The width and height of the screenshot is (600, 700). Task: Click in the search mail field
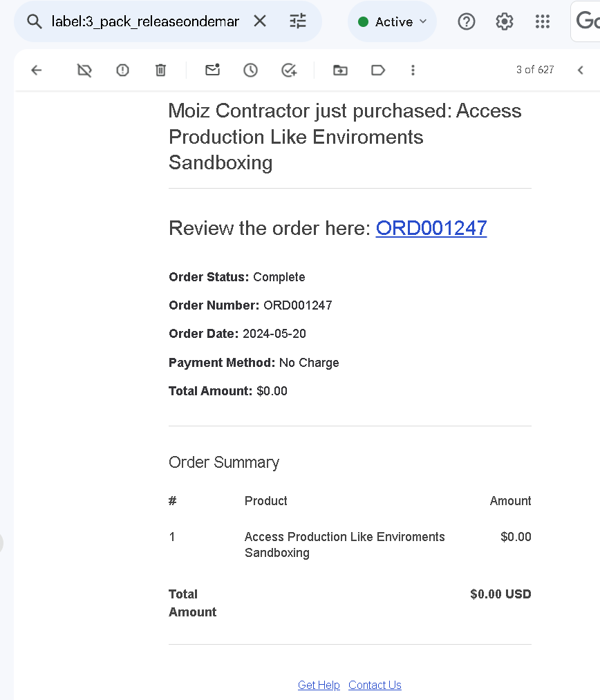click(145, 21)
